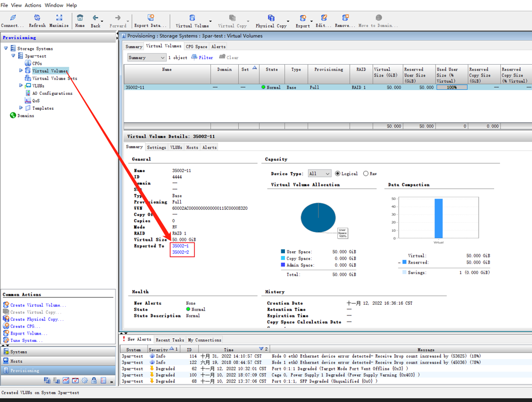Click the Filter funnel icon

194,57
